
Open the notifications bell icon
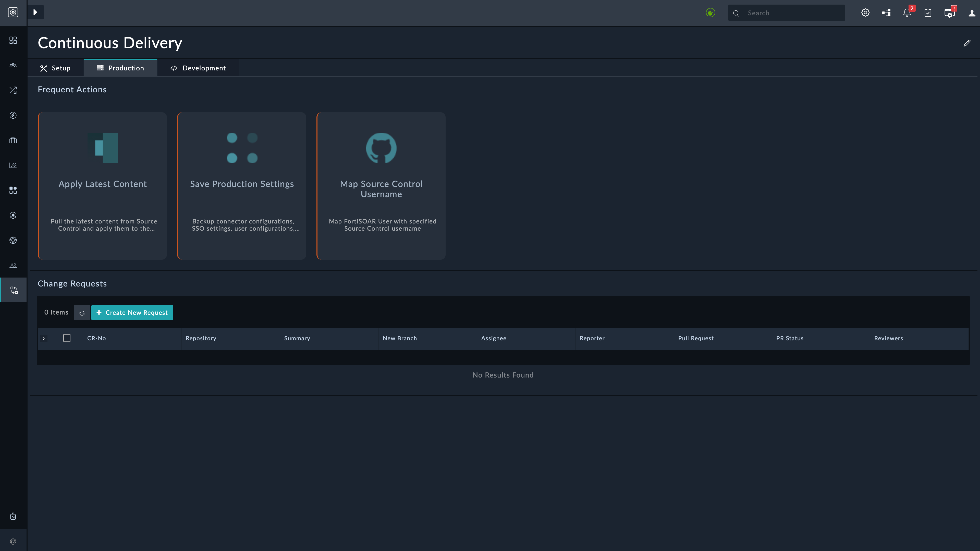point(907,13)
